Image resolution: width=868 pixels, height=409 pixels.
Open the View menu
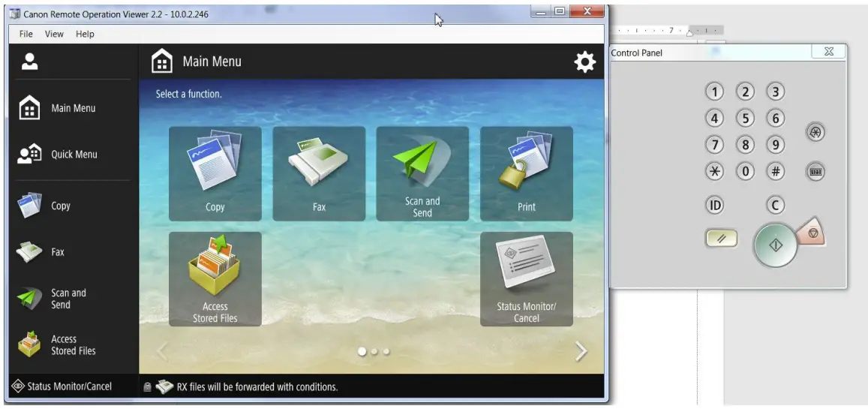coord(54,34)
